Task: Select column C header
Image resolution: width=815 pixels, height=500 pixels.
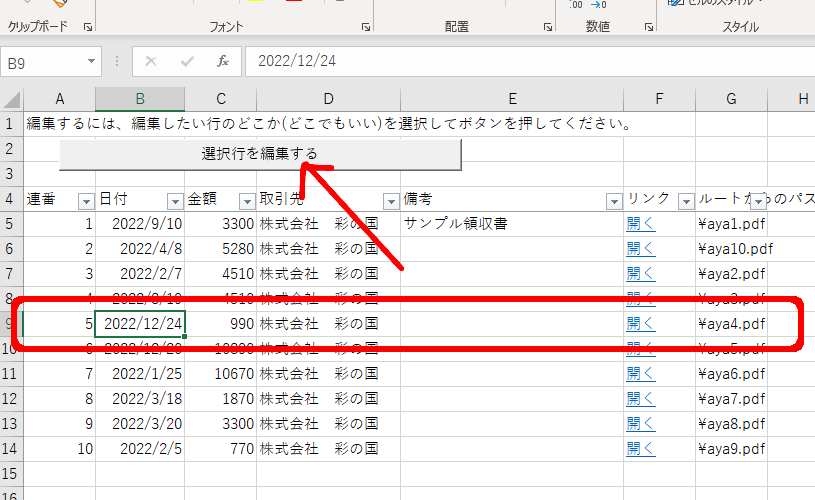Action: pos(221,99)
